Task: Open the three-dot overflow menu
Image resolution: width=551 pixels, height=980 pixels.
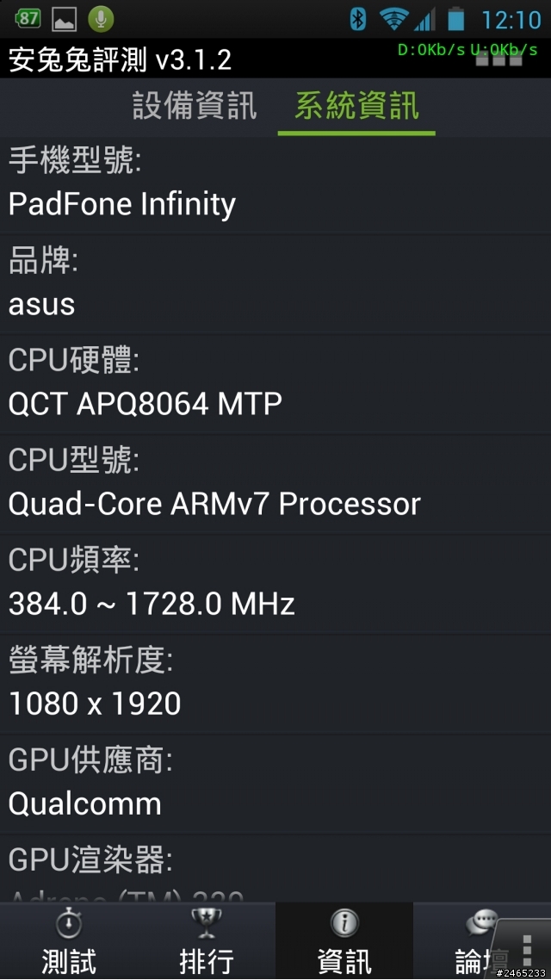Action: (527, 951)
